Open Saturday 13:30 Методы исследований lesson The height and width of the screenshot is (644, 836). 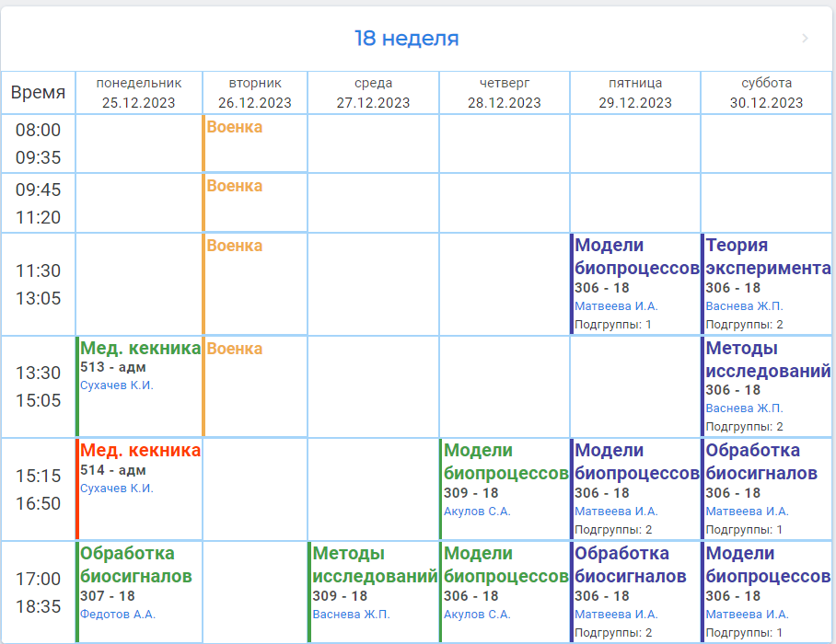click(768, 360)
